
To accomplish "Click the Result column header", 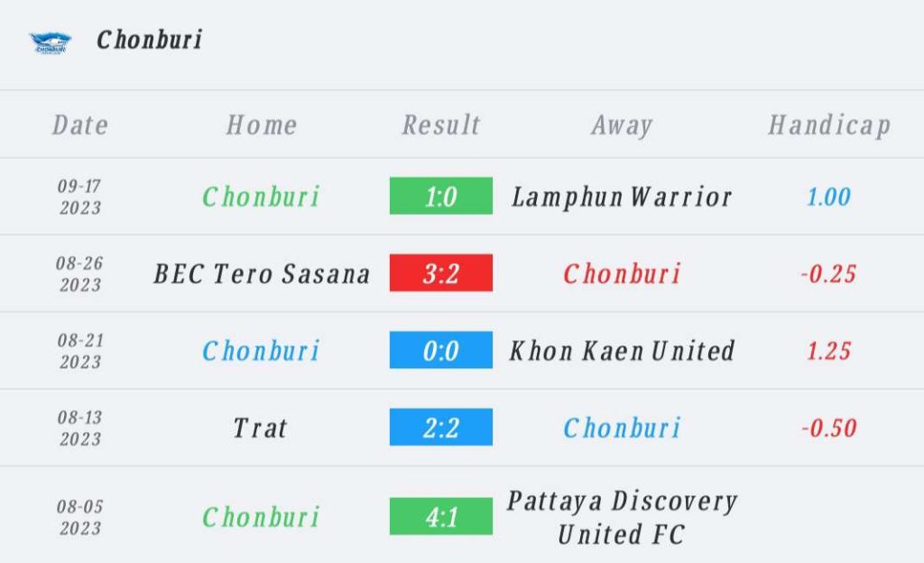I will point(440,125).
